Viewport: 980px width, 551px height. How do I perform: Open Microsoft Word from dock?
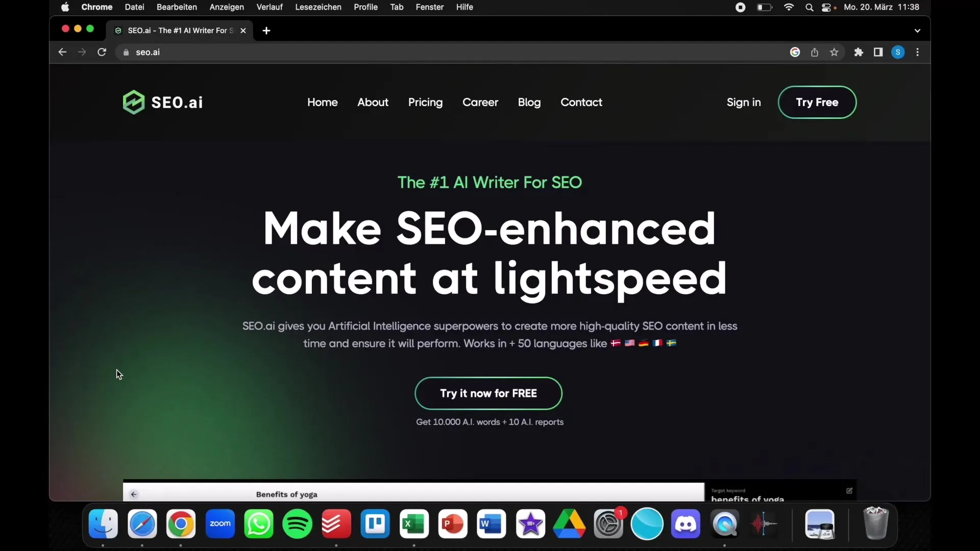coord(492,524)
